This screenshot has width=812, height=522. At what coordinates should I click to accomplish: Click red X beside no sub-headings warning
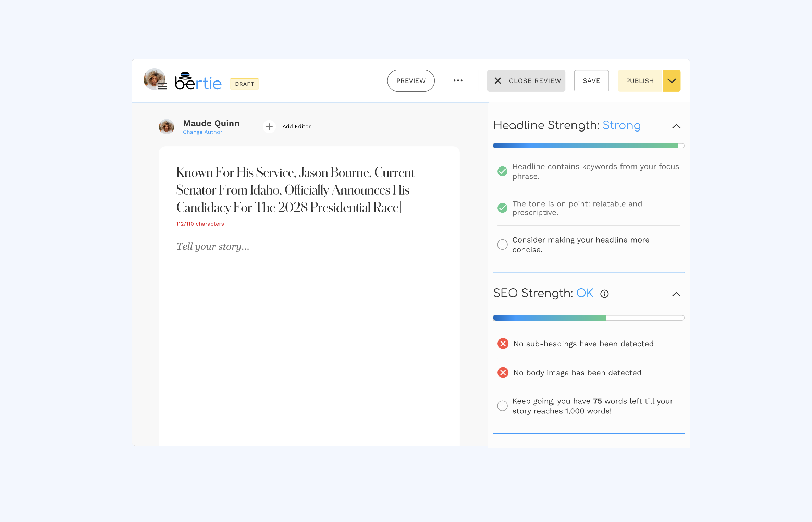click(x=503, y=344)
